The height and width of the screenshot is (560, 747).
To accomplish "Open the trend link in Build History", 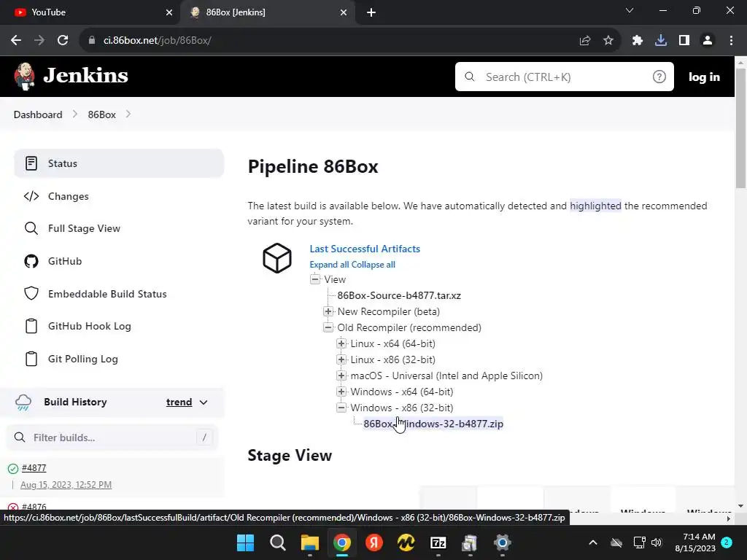I will pos(179,402).
